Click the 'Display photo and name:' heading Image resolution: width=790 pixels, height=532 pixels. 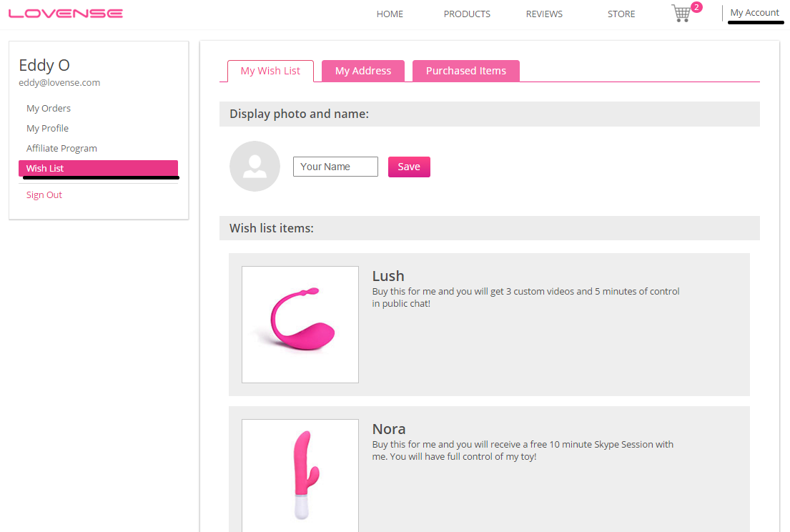(300, 114)
